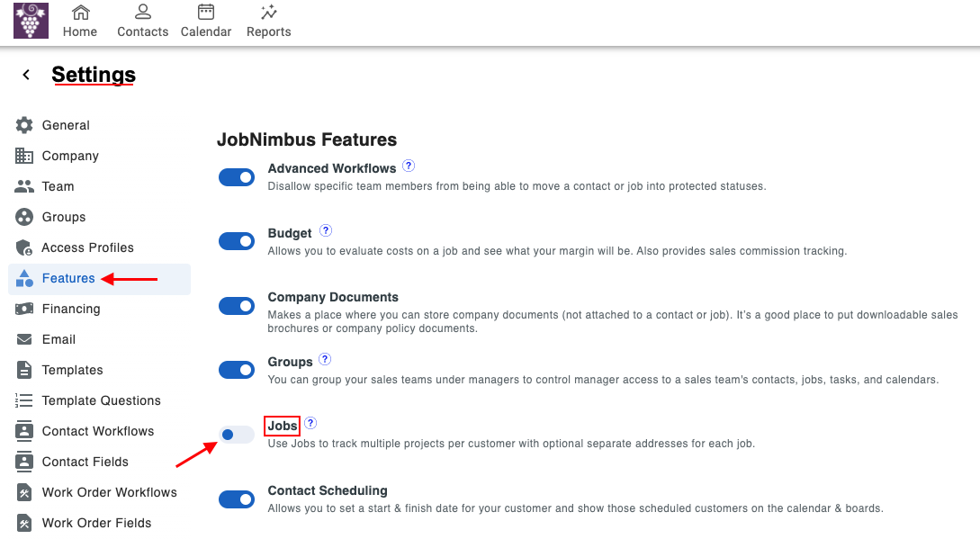Click the back chevron beside Settings
This screenshot has height=539, width=980.
tap(26, 75)
